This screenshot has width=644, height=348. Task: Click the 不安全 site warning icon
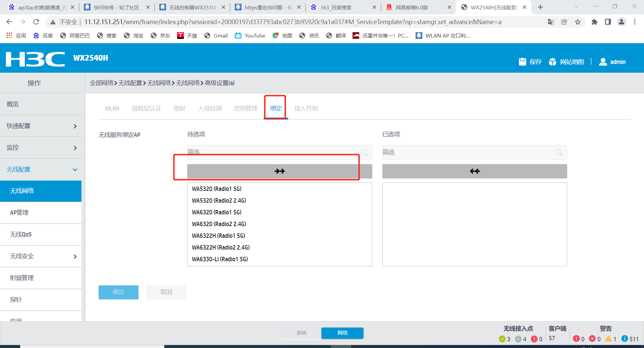tap(53, 22)
